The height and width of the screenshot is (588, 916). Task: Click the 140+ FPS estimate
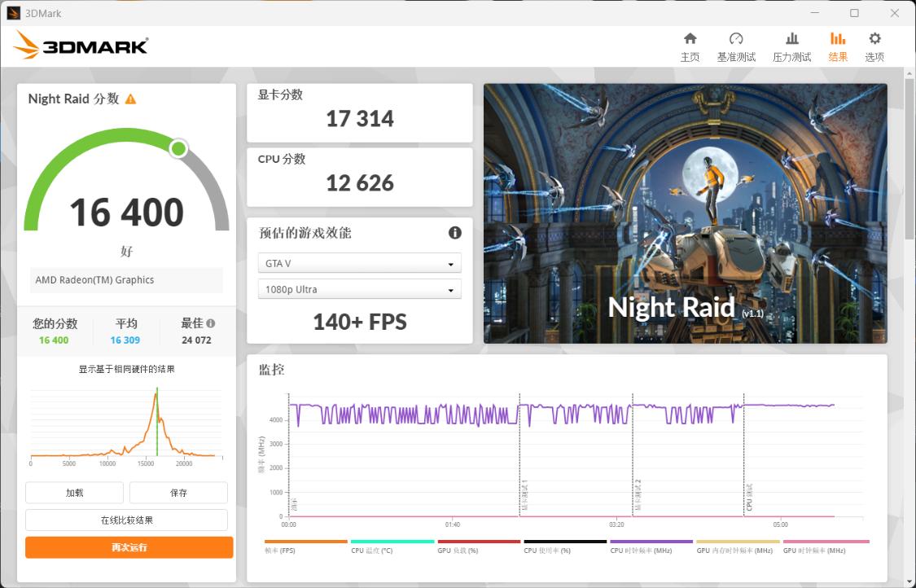360,322
